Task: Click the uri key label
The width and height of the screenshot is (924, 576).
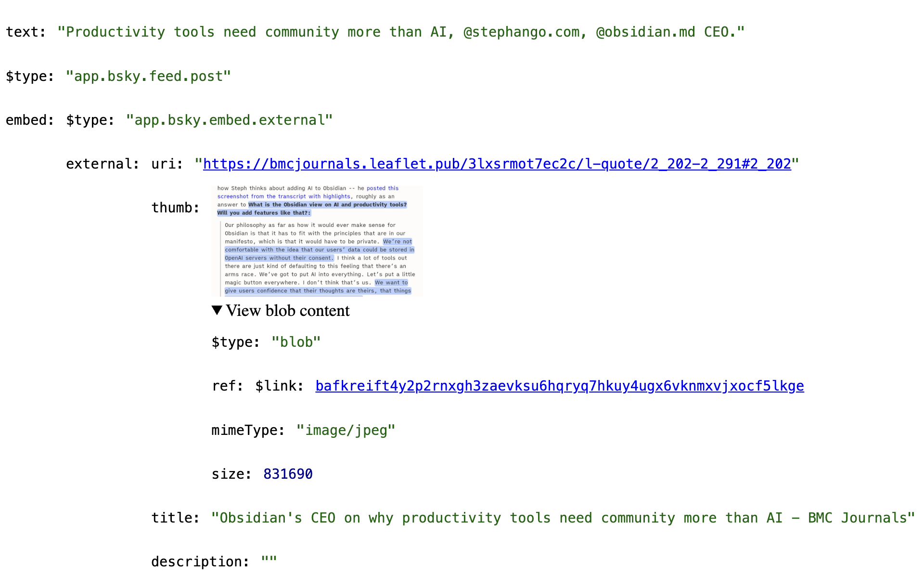Action: [167, 164]
